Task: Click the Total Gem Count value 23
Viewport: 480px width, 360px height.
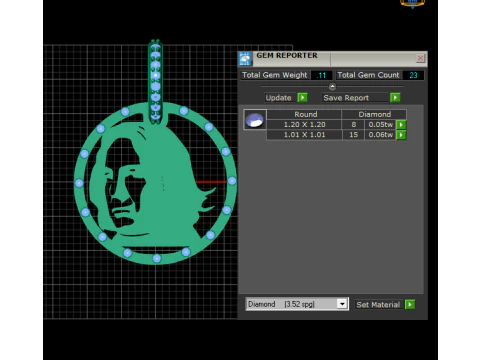Action: (x=413, y=75)
